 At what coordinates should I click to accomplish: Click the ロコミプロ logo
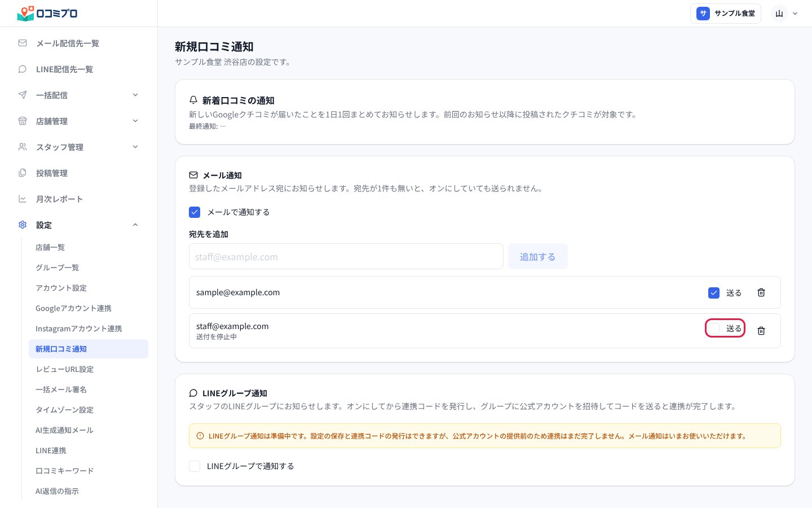click(x=47, y=13)
